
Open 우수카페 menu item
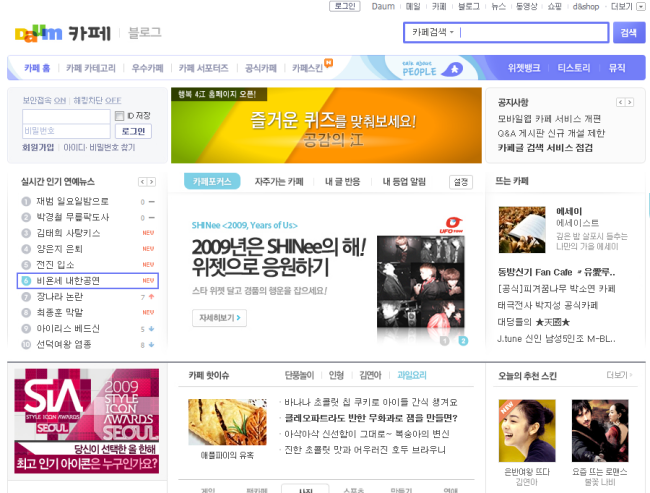point(147,68)
